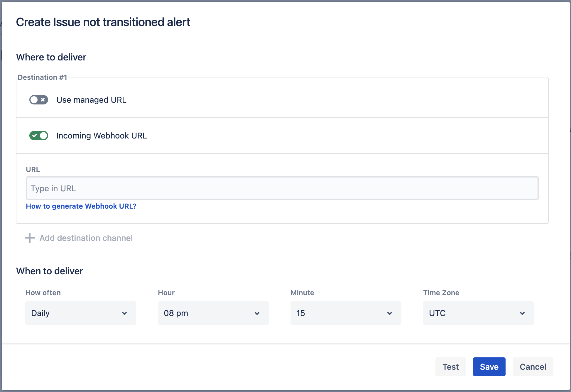The width and height of the screenshot is (571, 392).
Task: Click the plus icon to add destination
Action: [30, 238]
